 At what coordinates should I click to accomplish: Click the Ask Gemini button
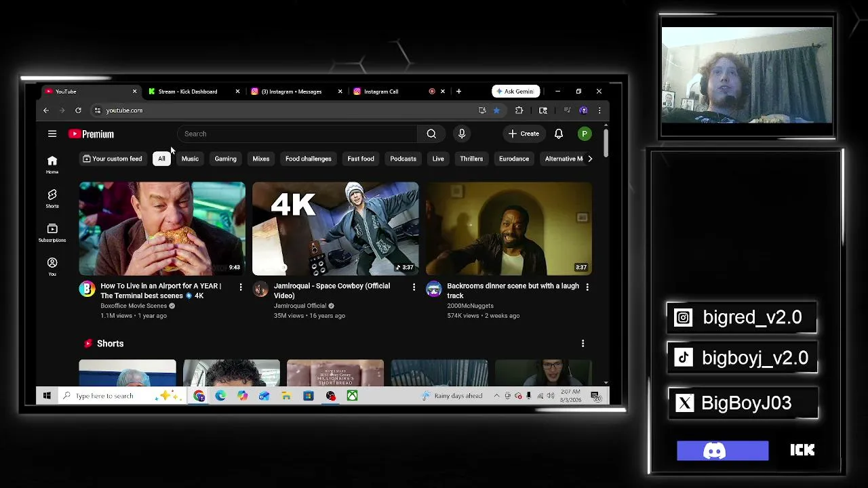pyautogui.click(x=516, y=91)
